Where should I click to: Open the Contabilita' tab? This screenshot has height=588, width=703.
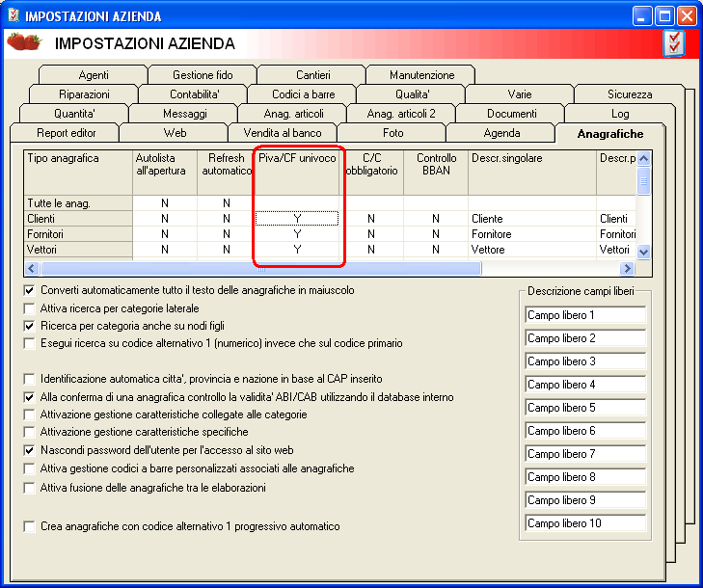(x=194, y=94)
